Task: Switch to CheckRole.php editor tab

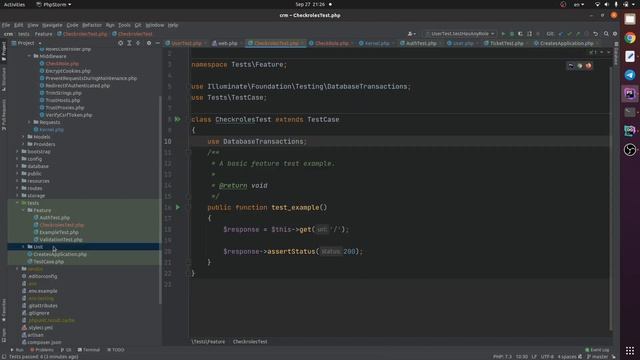Action: 331,43
